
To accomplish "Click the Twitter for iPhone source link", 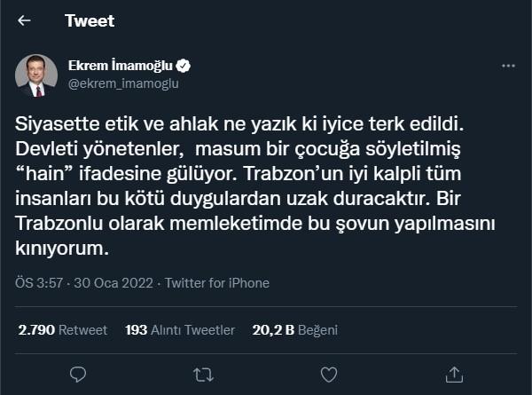I will point(220,283).
